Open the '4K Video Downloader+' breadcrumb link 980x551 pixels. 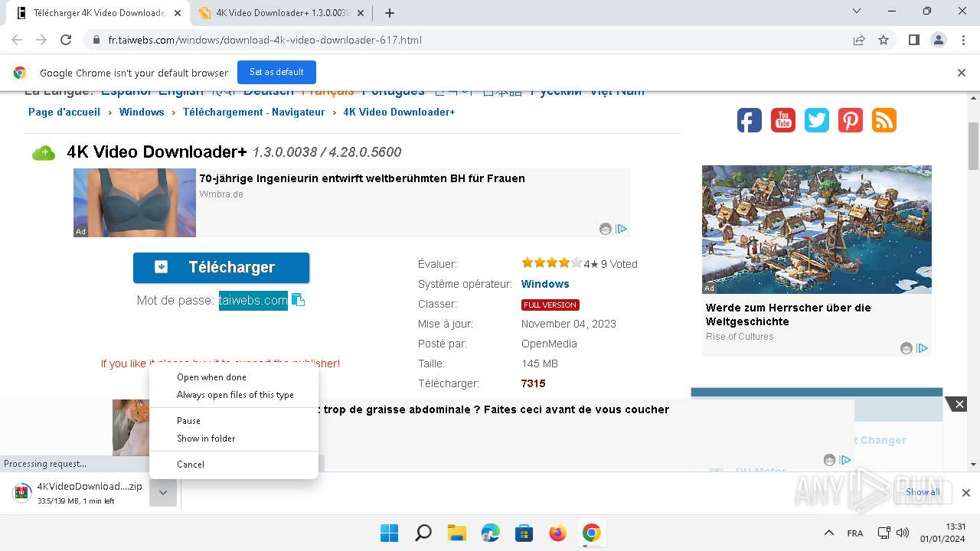[x=399, y=112]
